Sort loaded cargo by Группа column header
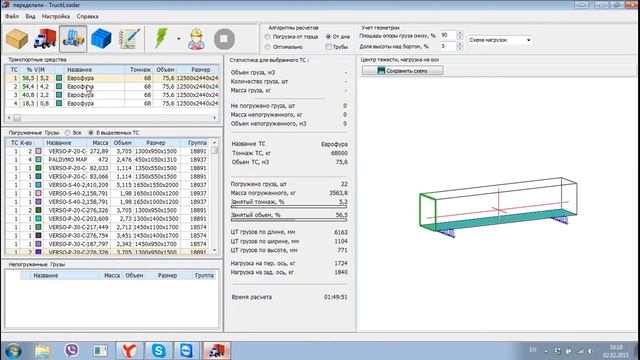The width and height of the screenshot is (640, 360). coord(196,143)
